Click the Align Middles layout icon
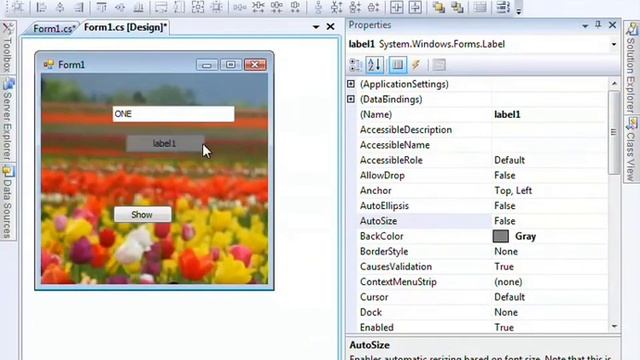The image size is (640, 360). tap(120, 7)
